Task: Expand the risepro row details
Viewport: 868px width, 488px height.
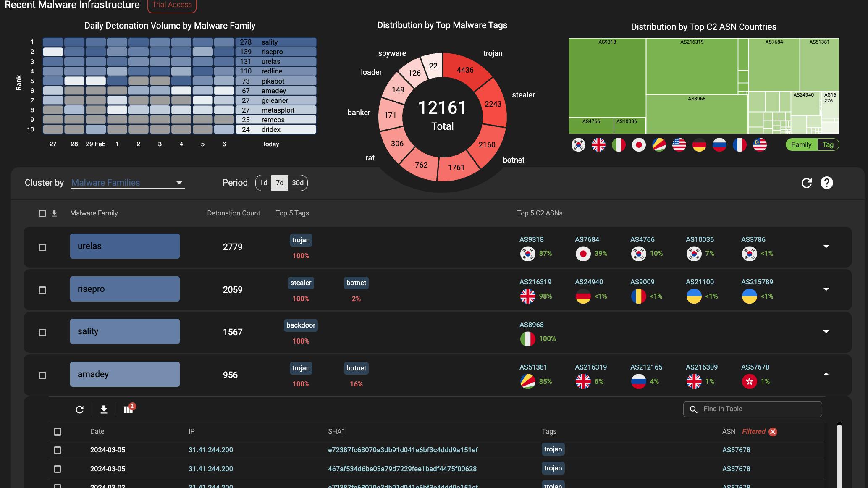Action: (826, 289)
